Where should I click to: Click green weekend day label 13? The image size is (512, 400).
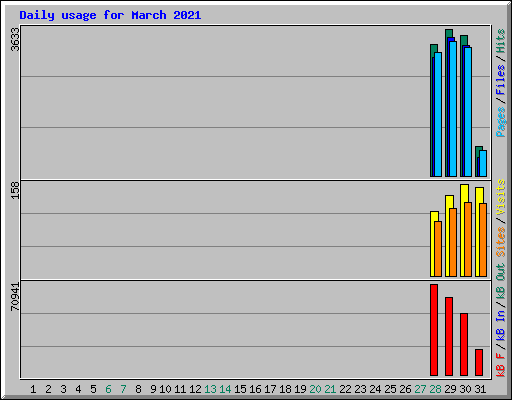(210, 389)
